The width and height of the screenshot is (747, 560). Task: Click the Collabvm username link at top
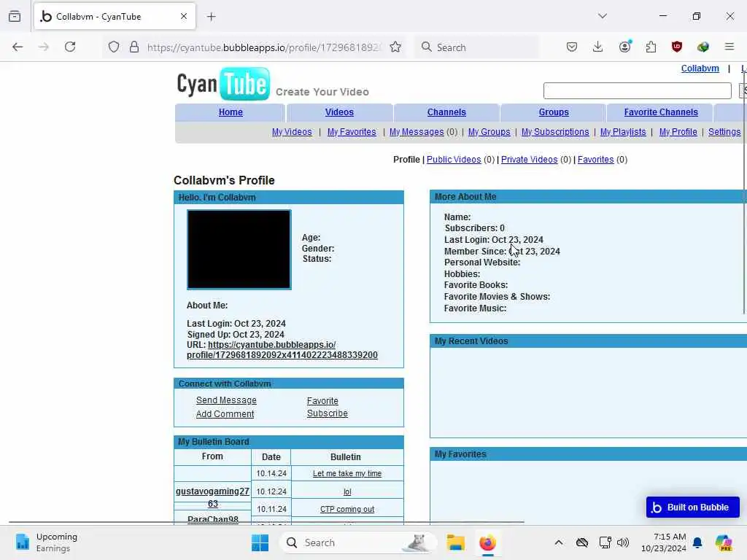(700, 69)
